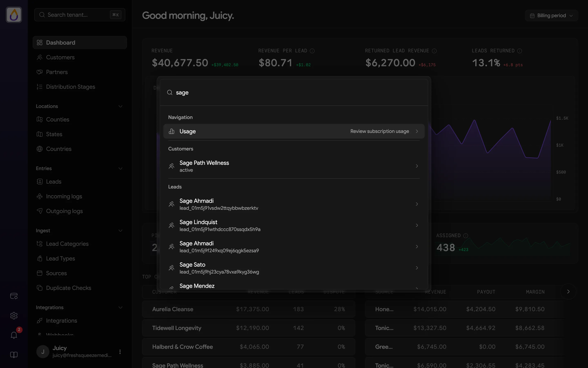Open Integrations item with plug icon
The width and height of the screenshot is (588, 368).
tap(80, 321)
